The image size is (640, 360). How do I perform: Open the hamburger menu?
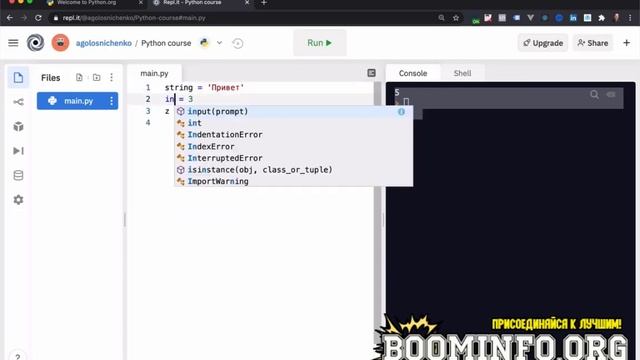point(13,43)
